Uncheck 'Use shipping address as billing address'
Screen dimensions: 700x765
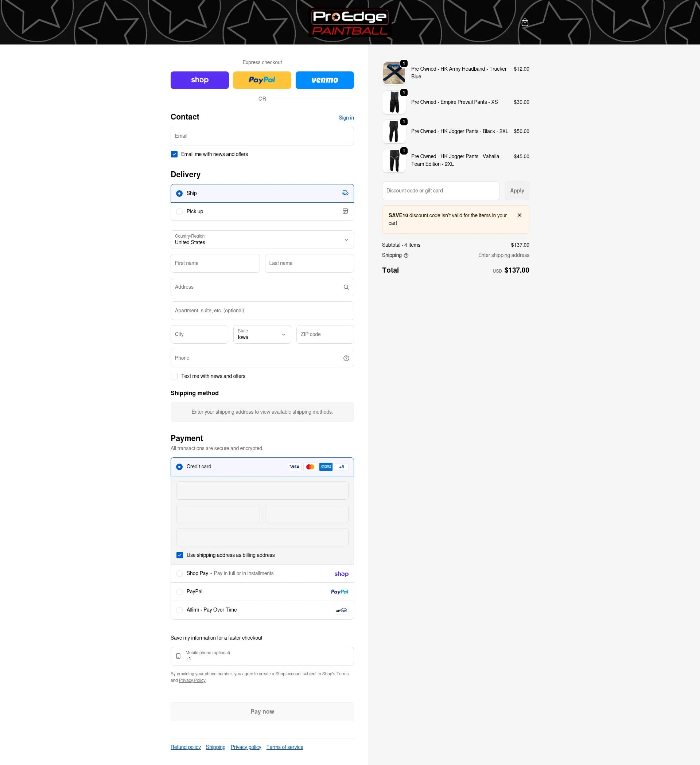click(179, 555)
